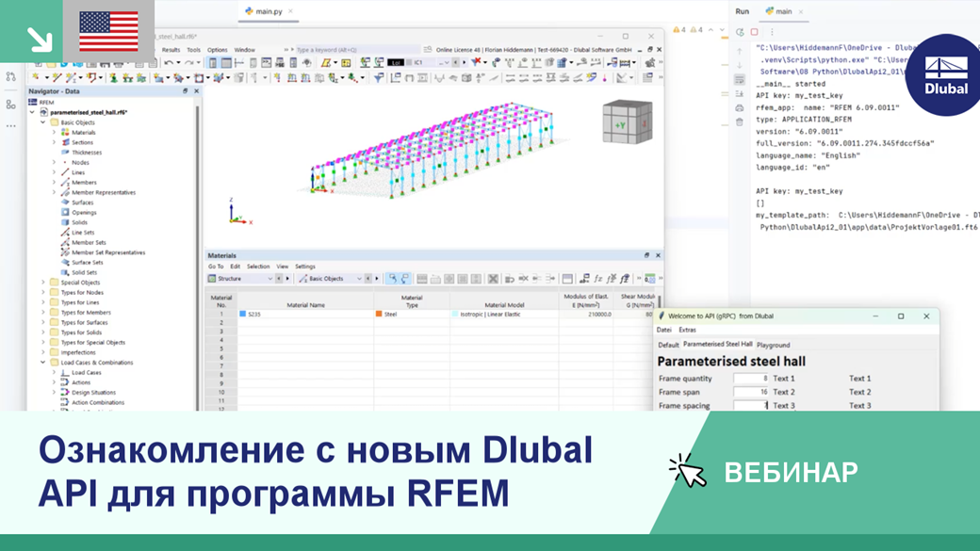The height and width of the screenshot is (551, 980).
Task: Click the +Y face of the navigation cube
Action: (620, 124)
